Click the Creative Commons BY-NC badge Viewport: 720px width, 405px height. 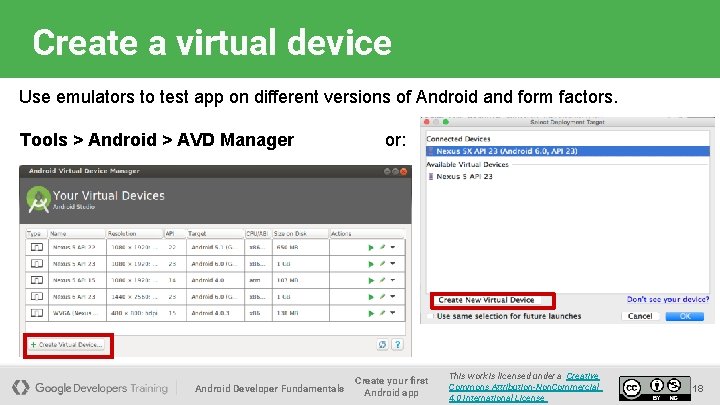(x=654, y=388)
